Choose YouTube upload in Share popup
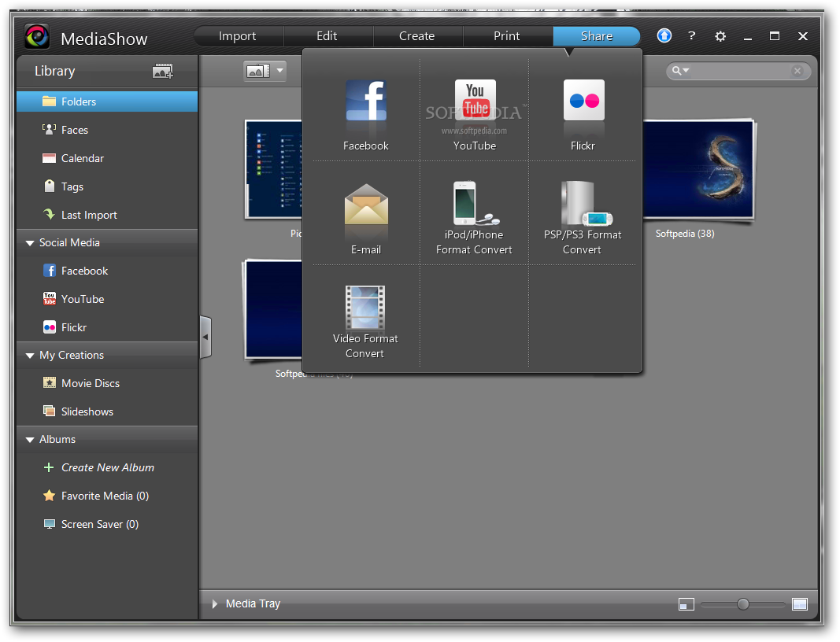This screenshot has width=840, height=642. (475, 115)
